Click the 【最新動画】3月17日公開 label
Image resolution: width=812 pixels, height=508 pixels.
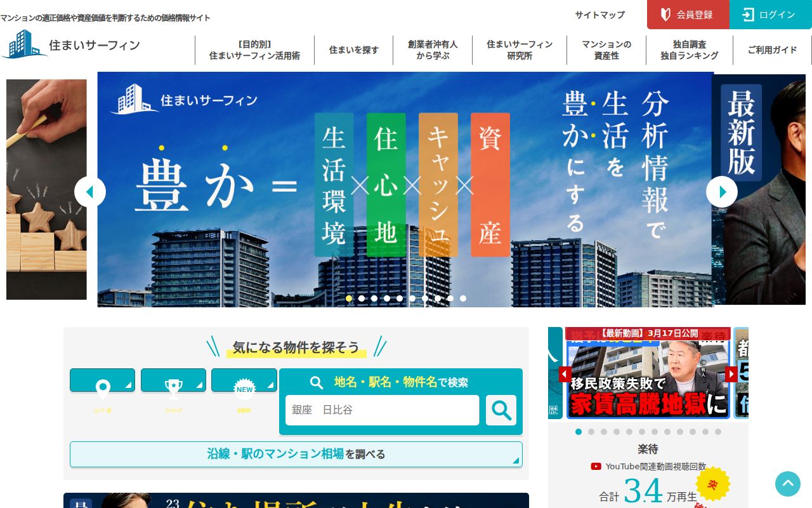[649, 333]
